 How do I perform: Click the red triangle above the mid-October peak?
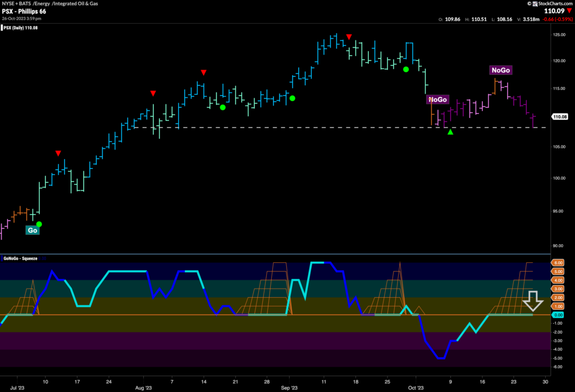click(348, 36)
